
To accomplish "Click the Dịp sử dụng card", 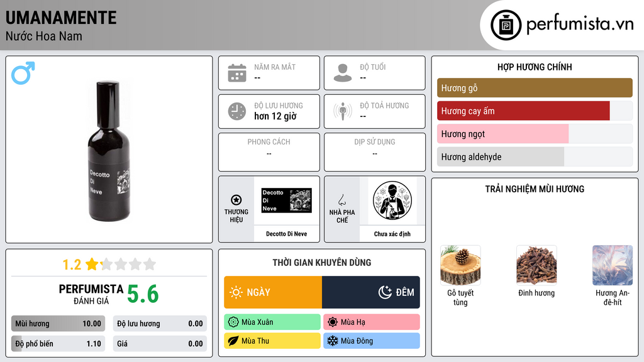I will coord(375,152).
